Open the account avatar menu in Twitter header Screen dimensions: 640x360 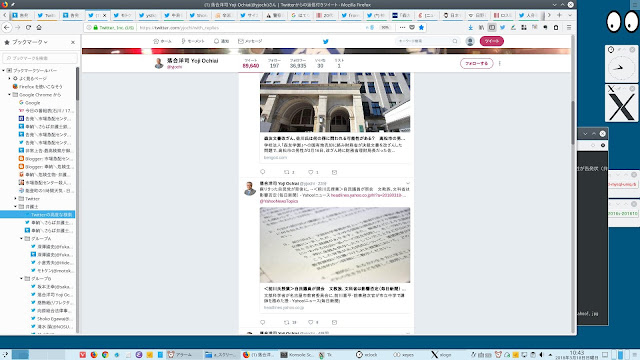tap(470, 41)
